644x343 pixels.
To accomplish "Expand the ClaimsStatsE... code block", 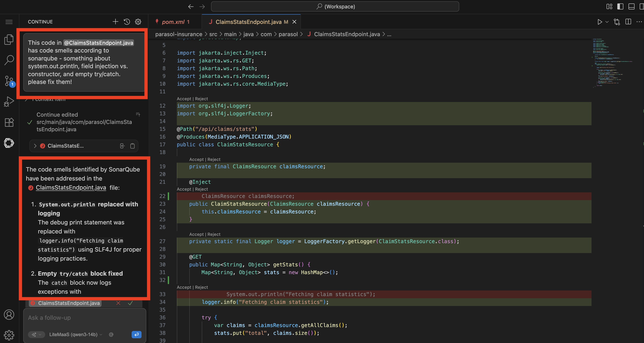I will pos(35,146).
